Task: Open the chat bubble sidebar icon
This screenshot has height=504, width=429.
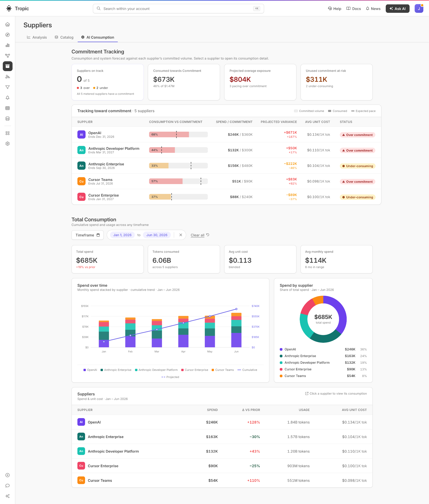Action: (x=8, y=486)
